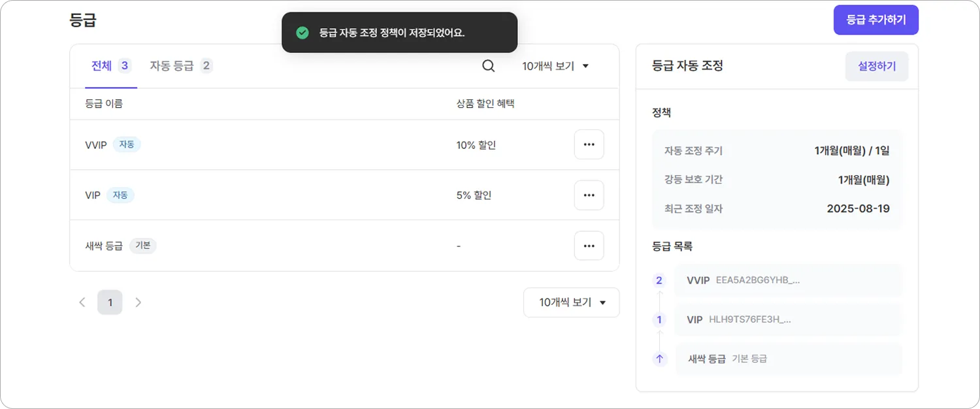
Task: Click the green check icon in toast
Action: [x=302, y=33]
